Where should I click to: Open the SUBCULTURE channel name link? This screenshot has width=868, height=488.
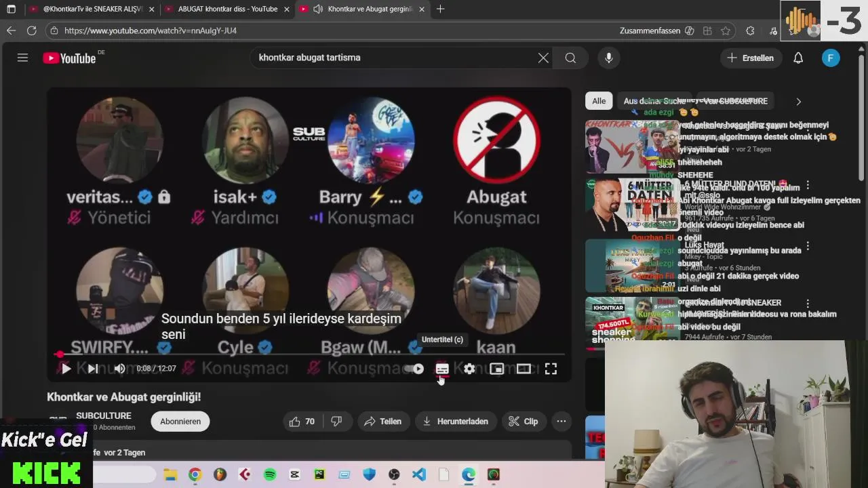[104, 416]
